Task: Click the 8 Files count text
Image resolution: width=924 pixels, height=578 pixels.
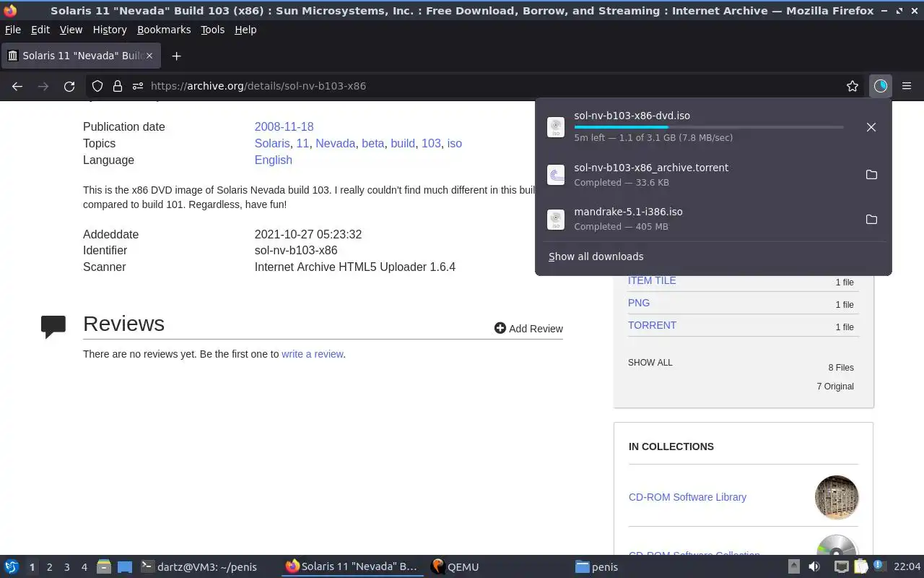Action: [x=841, y=368]
